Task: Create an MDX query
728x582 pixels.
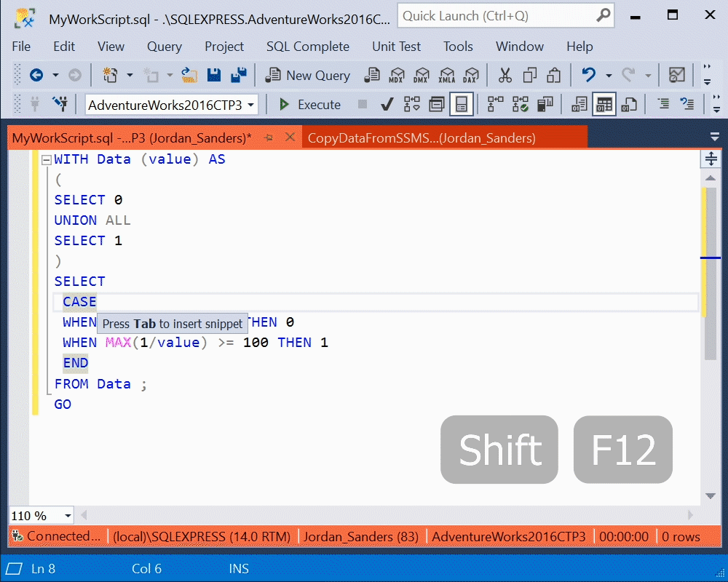Action: click(397, 75)
